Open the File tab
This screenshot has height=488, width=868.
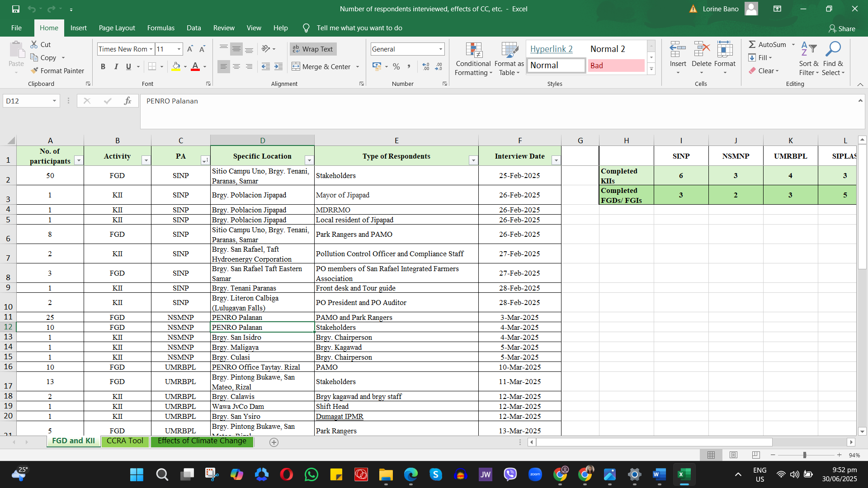(x=16, y=28)
